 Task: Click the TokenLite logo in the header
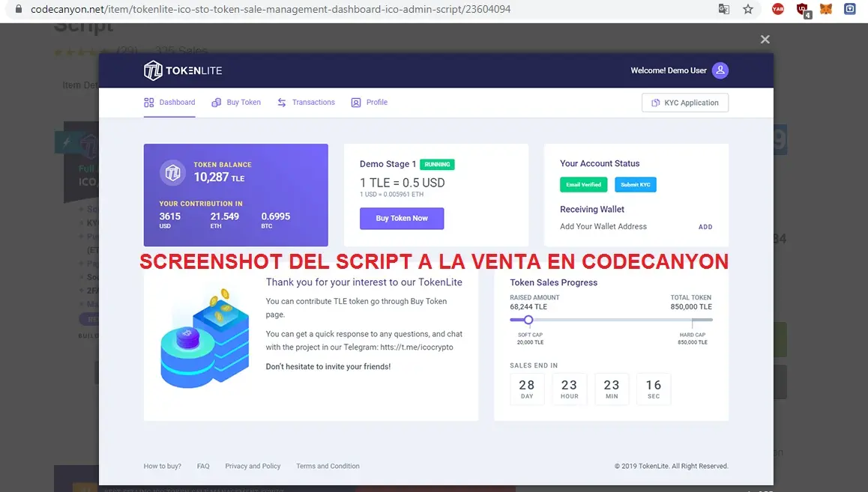pyautogui.click(x=183, y=70)
